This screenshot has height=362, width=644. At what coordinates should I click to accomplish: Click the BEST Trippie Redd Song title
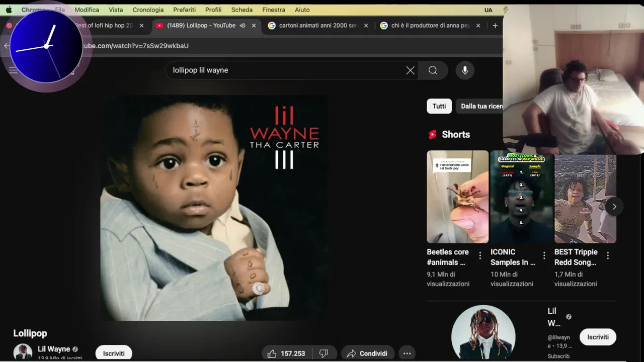(x=576, y=257)
